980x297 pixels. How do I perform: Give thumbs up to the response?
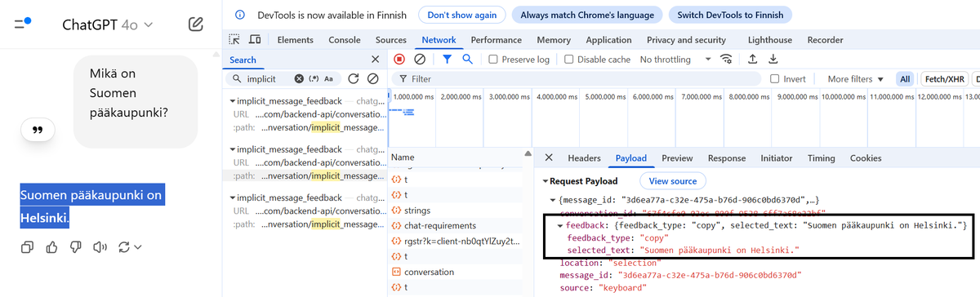[51, 247]
